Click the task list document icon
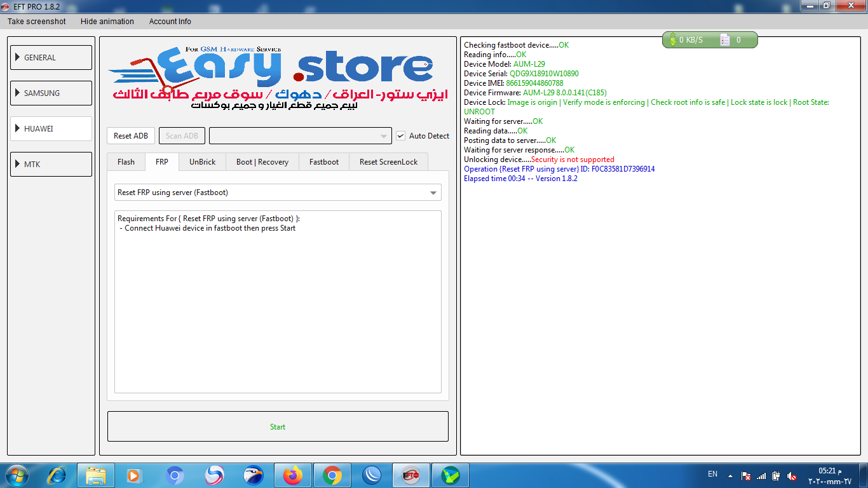 (x=725, y=40)
